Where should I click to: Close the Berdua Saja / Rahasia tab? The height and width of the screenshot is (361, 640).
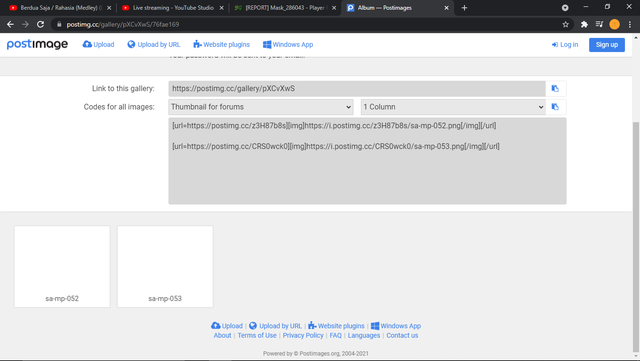pos(109,8)
